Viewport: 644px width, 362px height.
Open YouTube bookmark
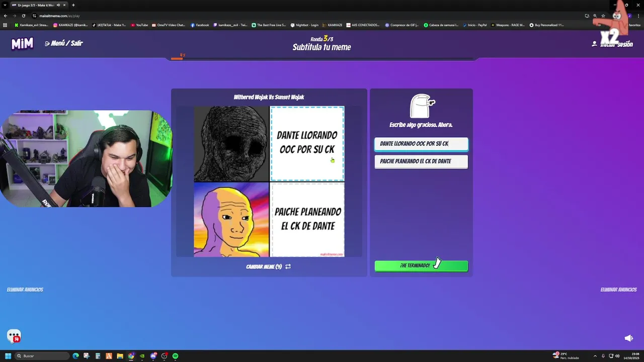point(139,25)
